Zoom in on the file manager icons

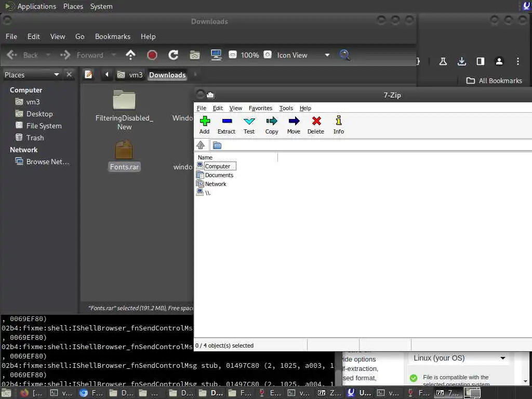[268, 55]
